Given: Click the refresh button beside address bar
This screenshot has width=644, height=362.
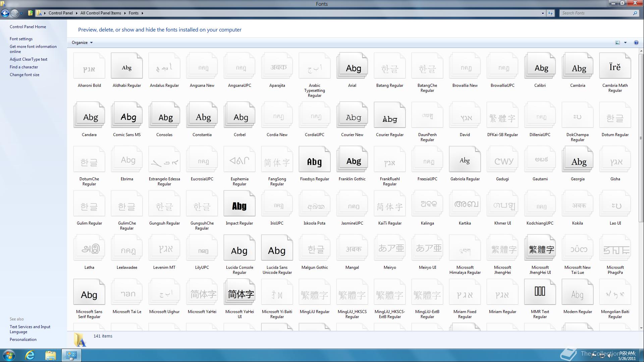Looking at the screenshot, I should point(550,13).
